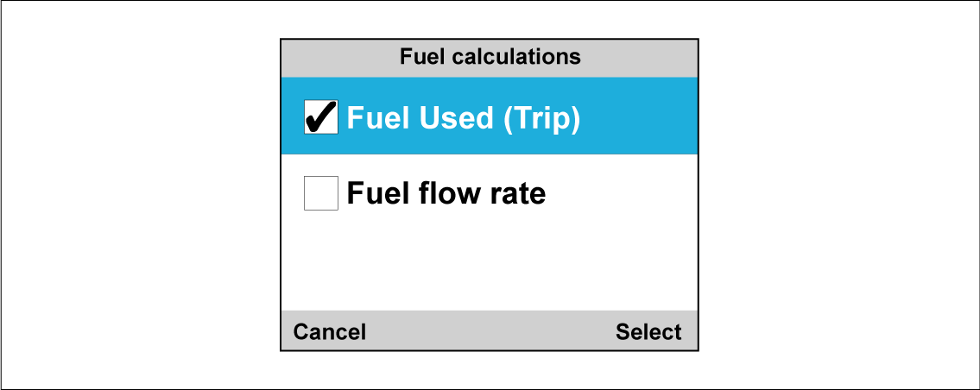Confirm the selection with Select
Viewport: 980px width, 390px height.
[648, 332]
